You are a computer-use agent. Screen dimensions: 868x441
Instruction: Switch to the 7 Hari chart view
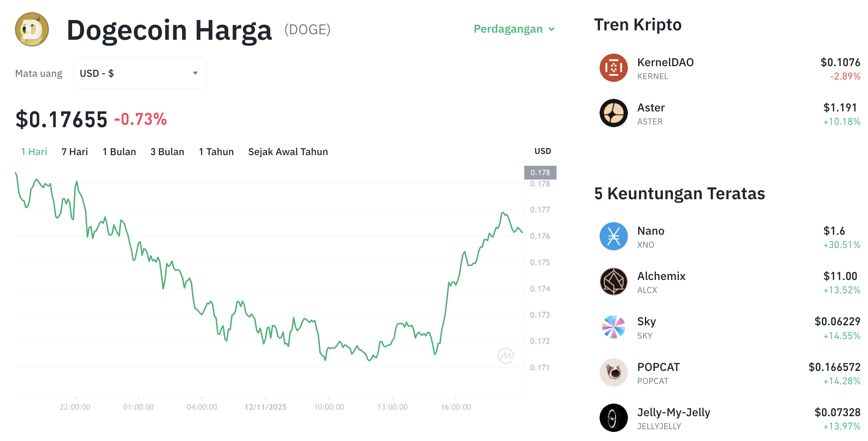pyautogui.click(x=75, y=152)
